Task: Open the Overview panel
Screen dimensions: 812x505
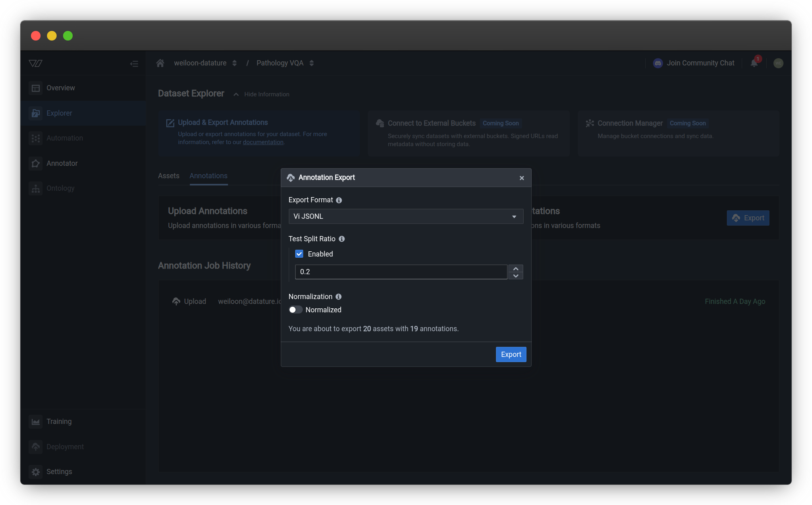Action: (60, 88)
